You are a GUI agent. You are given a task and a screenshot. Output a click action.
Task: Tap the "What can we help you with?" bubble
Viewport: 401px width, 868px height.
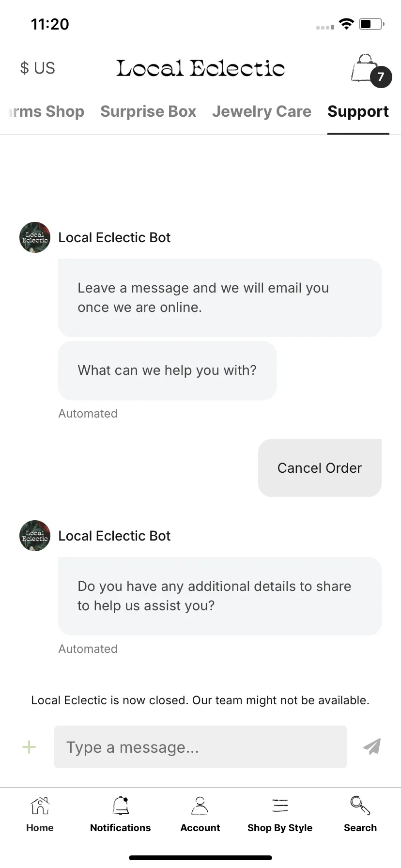167,371
